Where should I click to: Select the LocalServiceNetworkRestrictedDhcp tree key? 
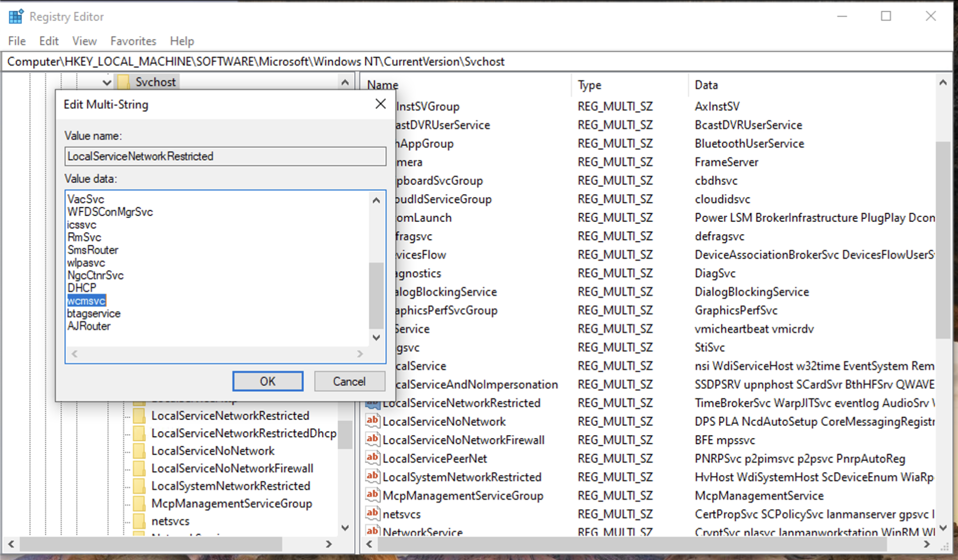(x=244, y=433)
